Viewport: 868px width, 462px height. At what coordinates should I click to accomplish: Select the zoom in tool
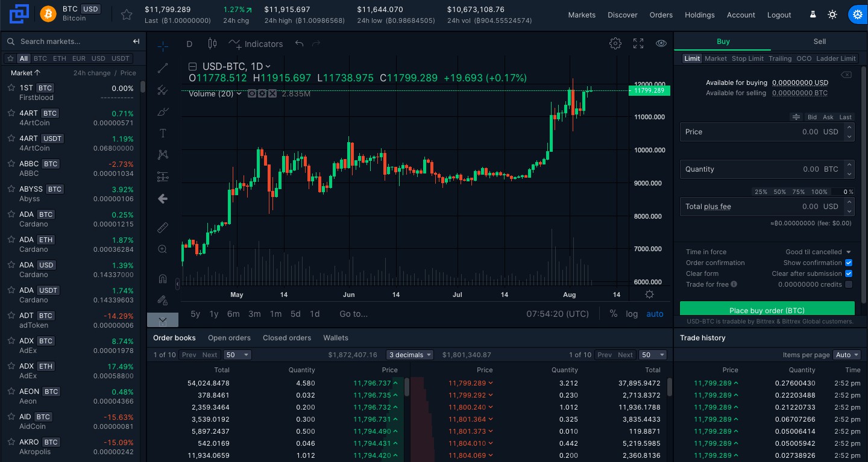[x=162, y=249]
